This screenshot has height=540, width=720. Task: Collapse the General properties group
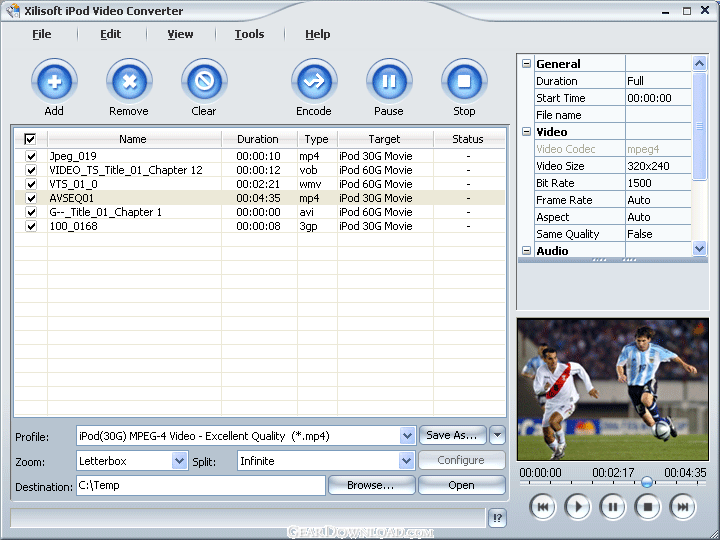click(527, 64)
